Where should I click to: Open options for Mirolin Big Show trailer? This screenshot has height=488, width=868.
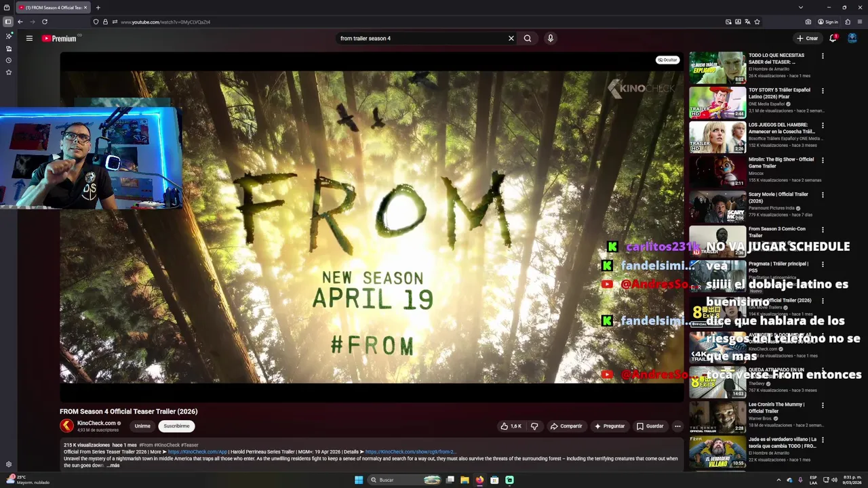823,161
